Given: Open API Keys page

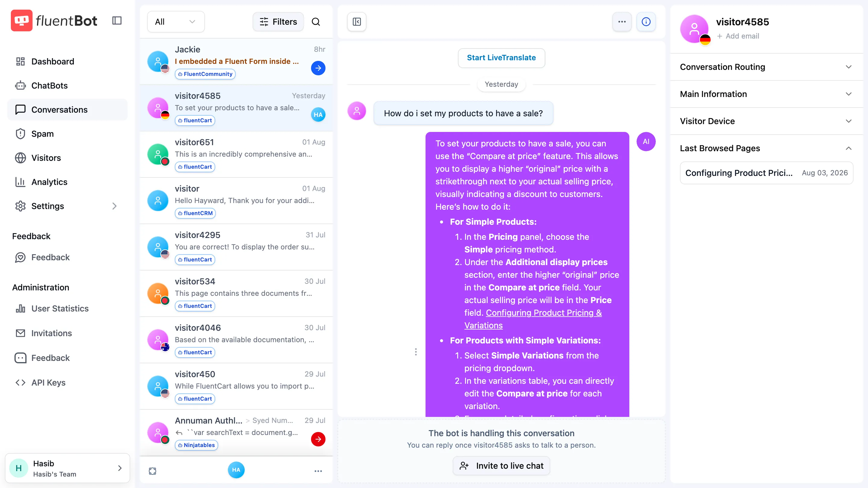Looking at the screenshot, I should [68, 383].
